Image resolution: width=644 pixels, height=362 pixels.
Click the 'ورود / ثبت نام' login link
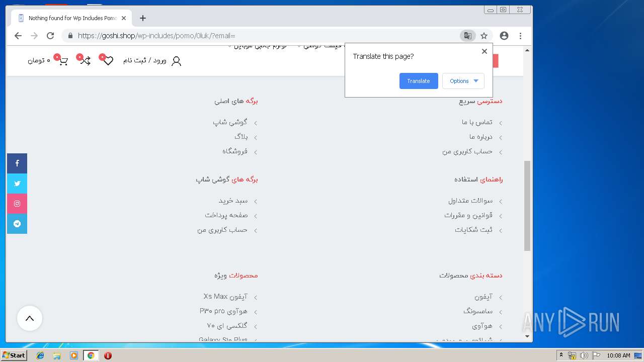pyautogui.click(x=145, y=61)
